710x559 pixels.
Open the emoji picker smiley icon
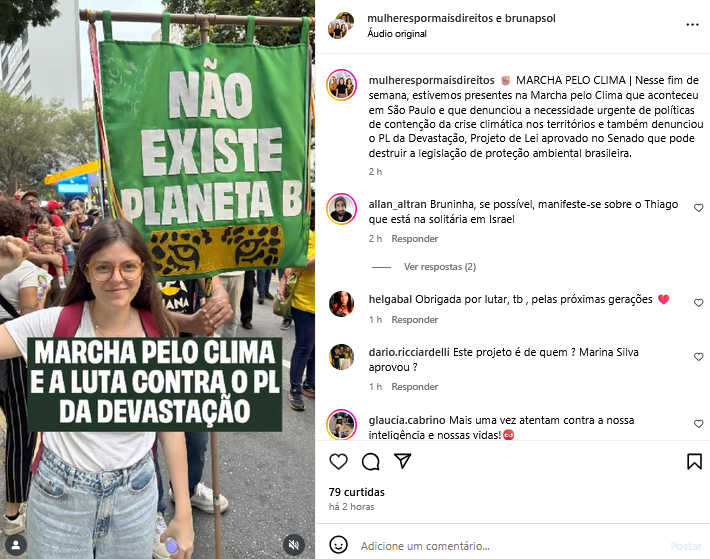click(x=338, y=545)
